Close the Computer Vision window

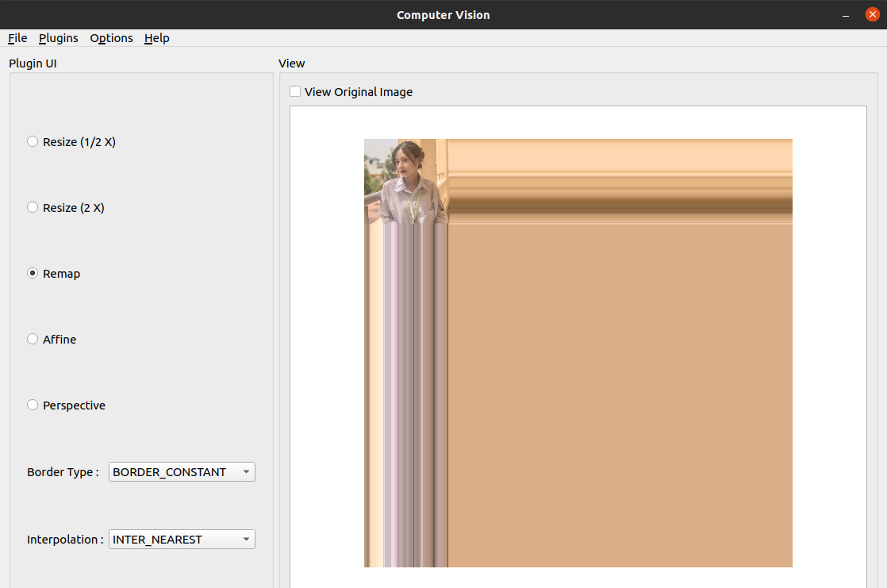(x=872, y=15)
